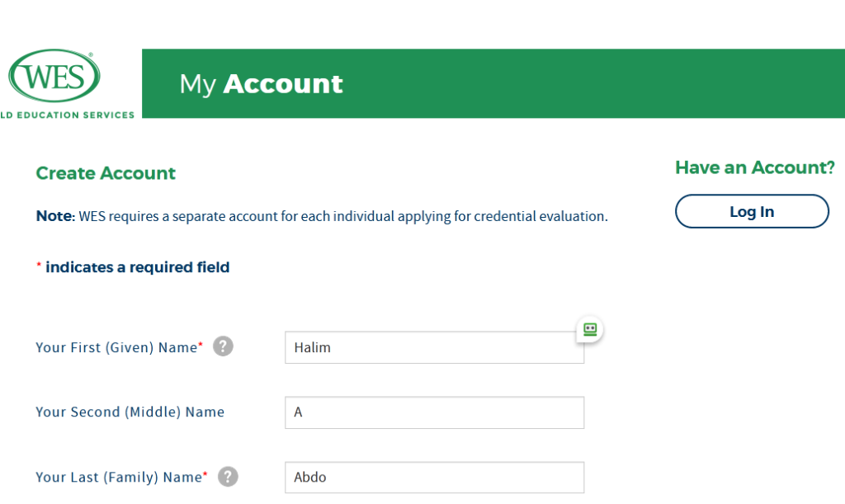Screen dimensions: 845x504
Task: Click the separate account requirement sentence
Action: coord(342,217)
